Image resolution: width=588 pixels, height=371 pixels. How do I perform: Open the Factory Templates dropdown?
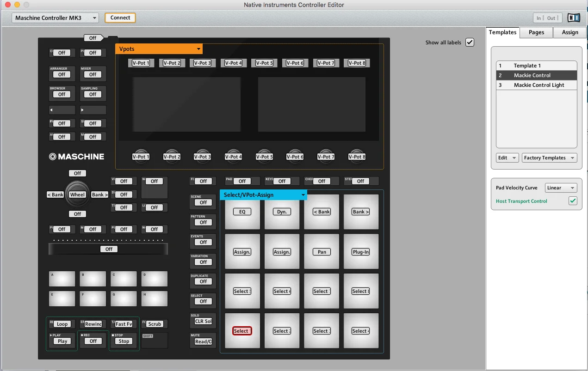(x=550, y=158)
